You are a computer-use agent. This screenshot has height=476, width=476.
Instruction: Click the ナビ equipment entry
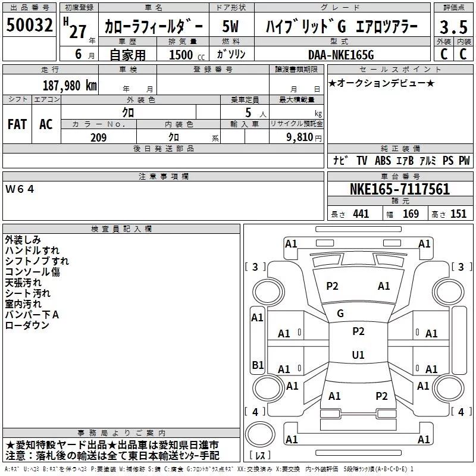(x=340, y=160)
